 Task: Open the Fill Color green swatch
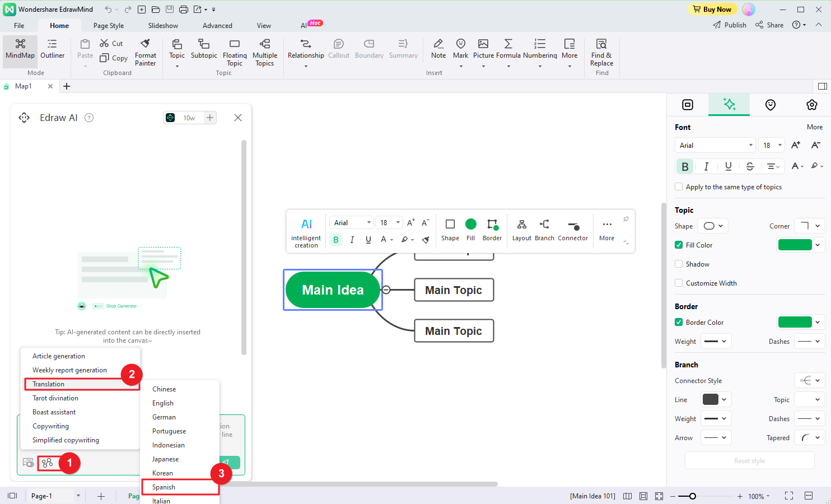point(795,245)
